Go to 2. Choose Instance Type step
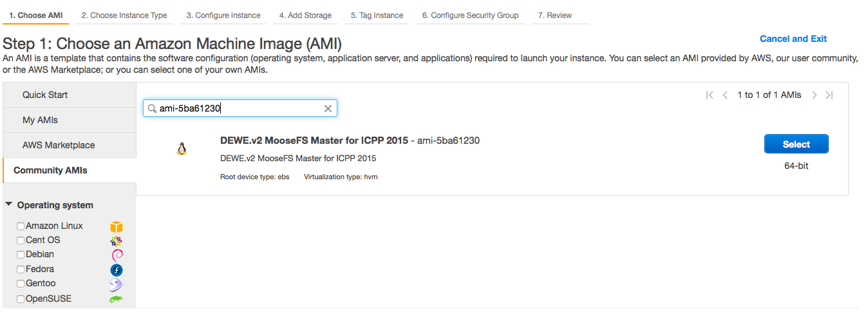The height and width of the screenshot is (314, 868). point(124,15)
